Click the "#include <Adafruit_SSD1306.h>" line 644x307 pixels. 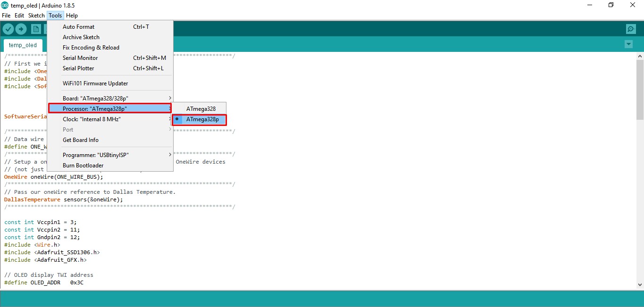click(52, 252)
